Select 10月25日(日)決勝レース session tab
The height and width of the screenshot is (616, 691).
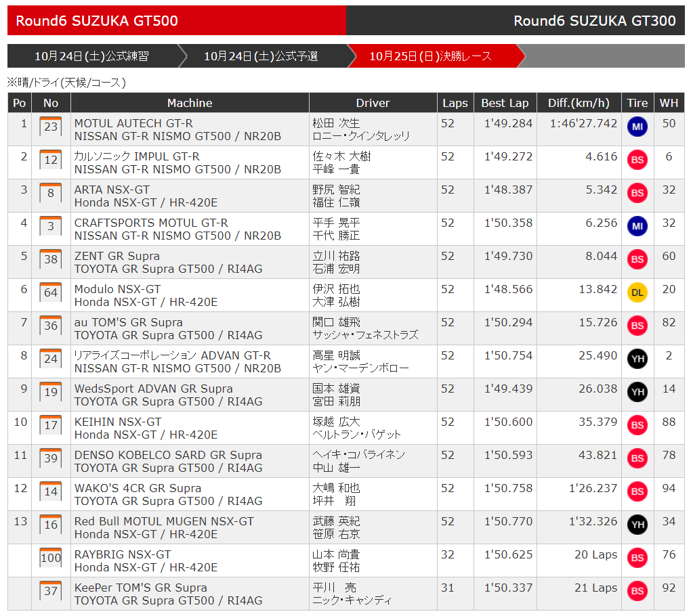pos(431,56)
